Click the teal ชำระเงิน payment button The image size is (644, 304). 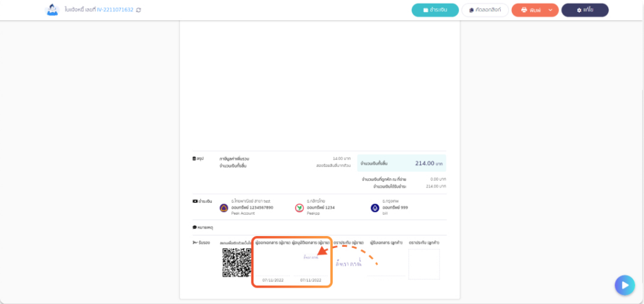(x=435, y=10)
